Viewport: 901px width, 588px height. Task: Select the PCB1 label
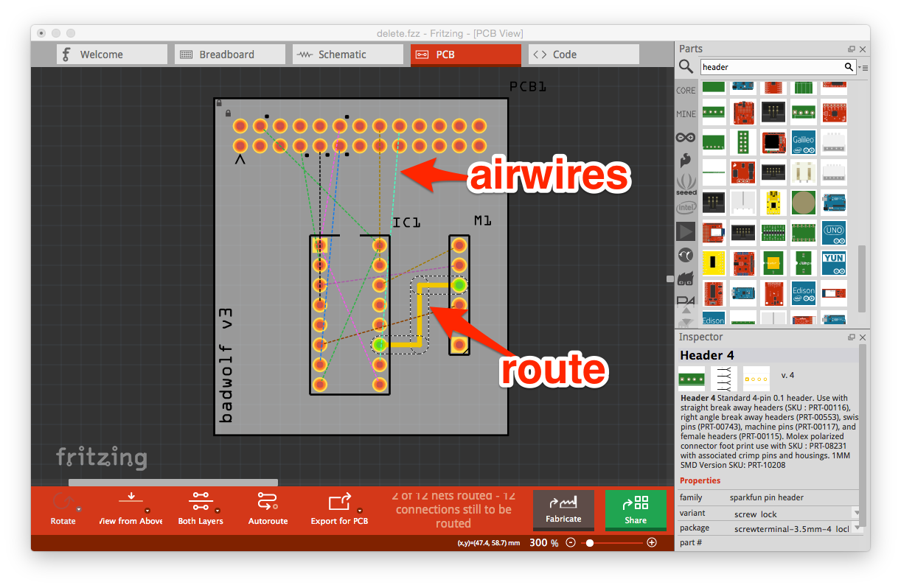528,87
